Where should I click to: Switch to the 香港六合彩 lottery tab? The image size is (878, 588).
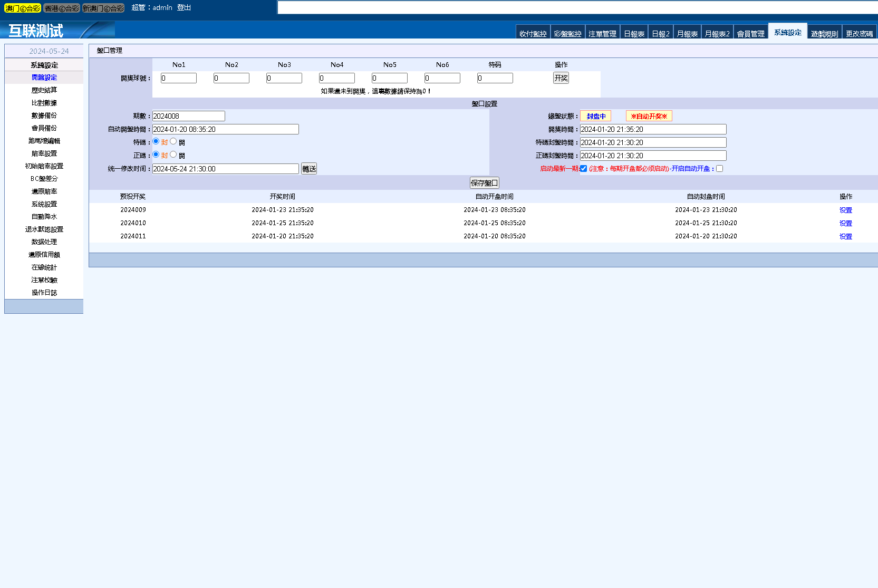tap(62, 8)
